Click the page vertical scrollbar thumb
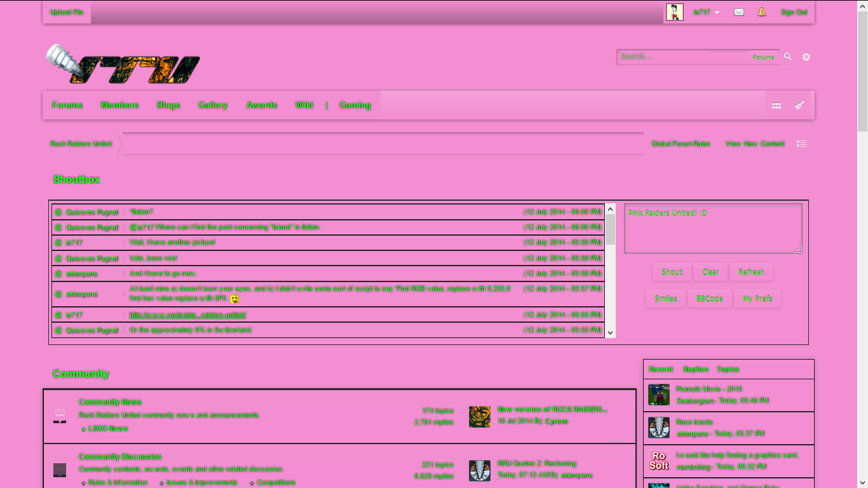 coord(862,70)
